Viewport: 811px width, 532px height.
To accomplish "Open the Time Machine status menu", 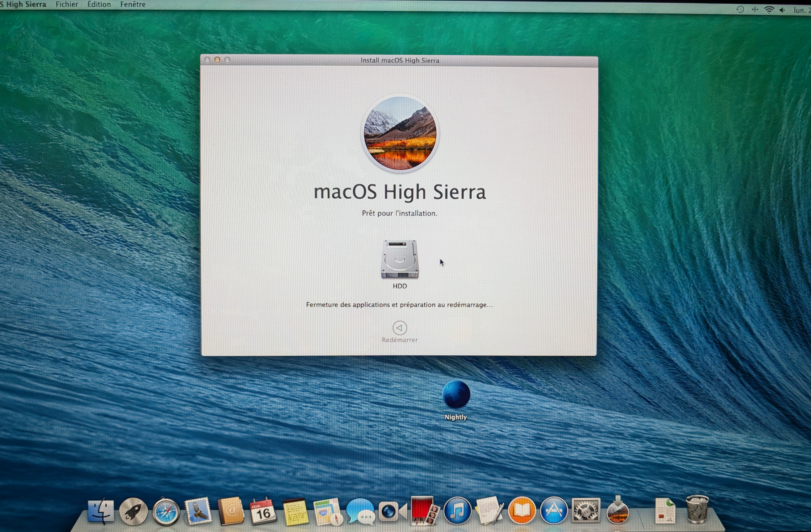I will pyautogui.click(x=740, y=10).
